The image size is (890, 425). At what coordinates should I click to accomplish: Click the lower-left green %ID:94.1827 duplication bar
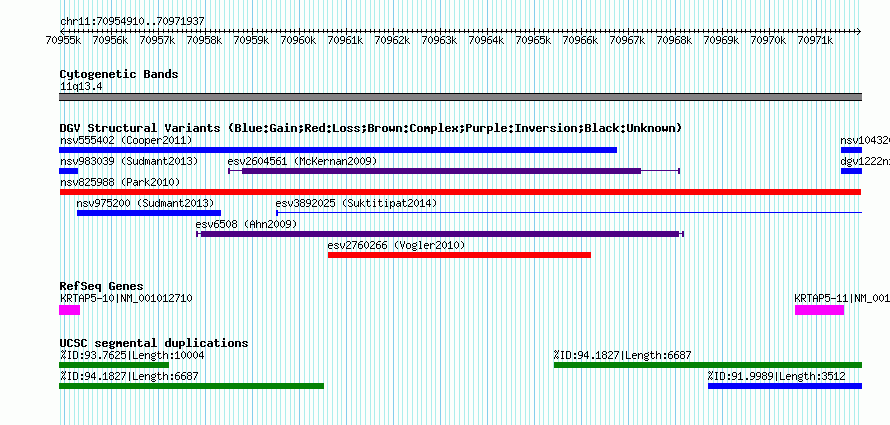191,386
